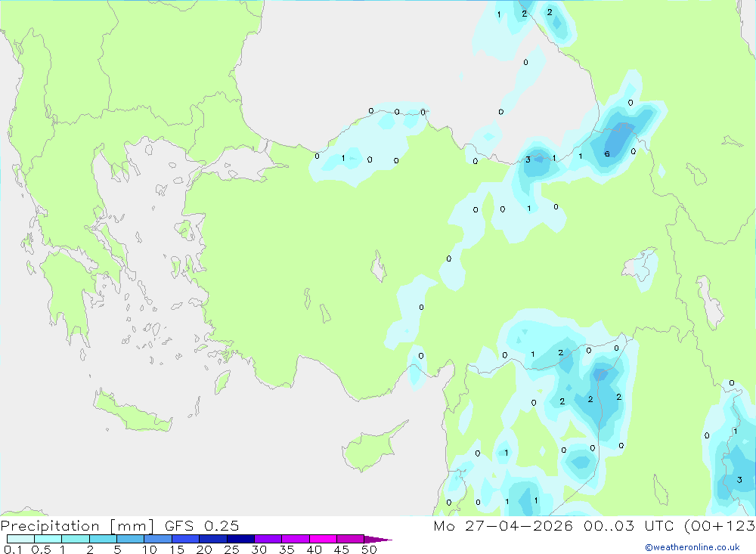
Task: Click the '50' legend scale label
Action: [x=369, y=549]
